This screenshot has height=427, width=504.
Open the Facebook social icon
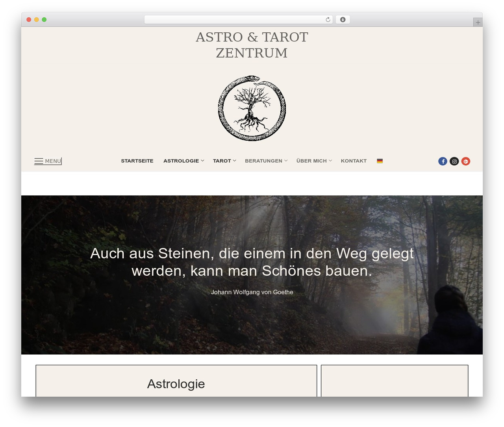coord(443,161)
